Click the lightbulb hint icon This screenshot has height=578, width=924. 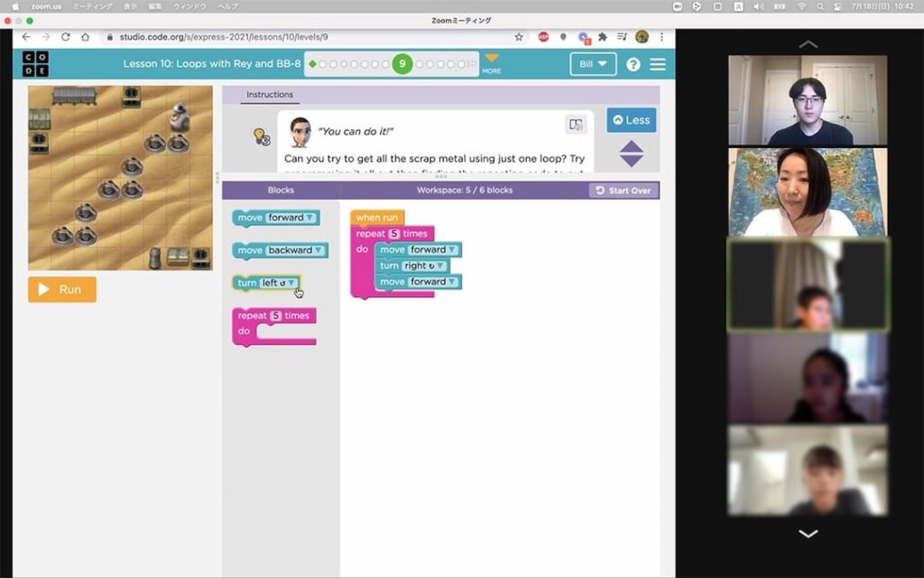click(x=261, y=137)
